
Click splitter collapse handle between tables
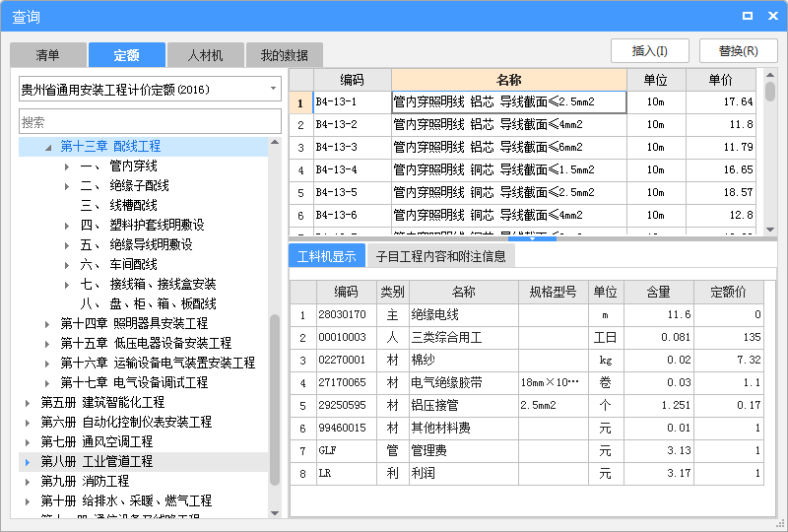(532, 238)
